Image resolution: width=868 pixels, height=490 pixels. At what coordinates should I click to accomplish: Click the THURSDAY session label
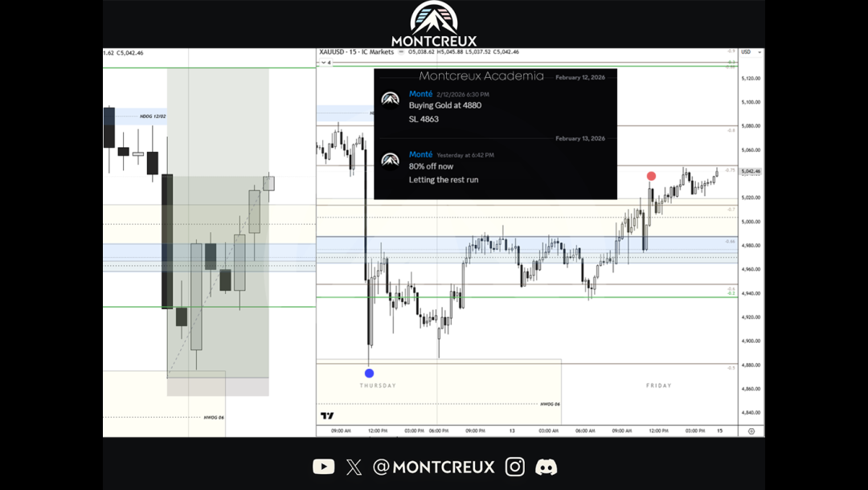(x=378, y=386)
